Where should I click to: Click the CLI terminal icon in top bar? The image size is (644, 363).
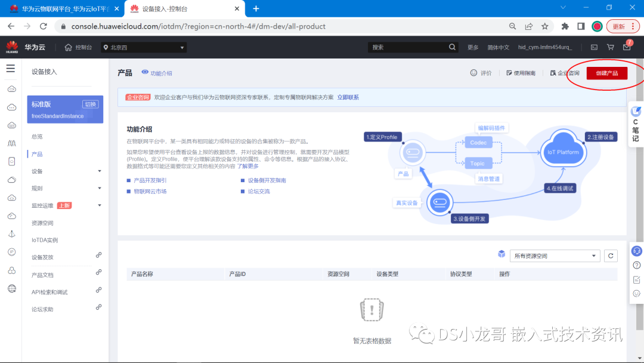point(593,46)
